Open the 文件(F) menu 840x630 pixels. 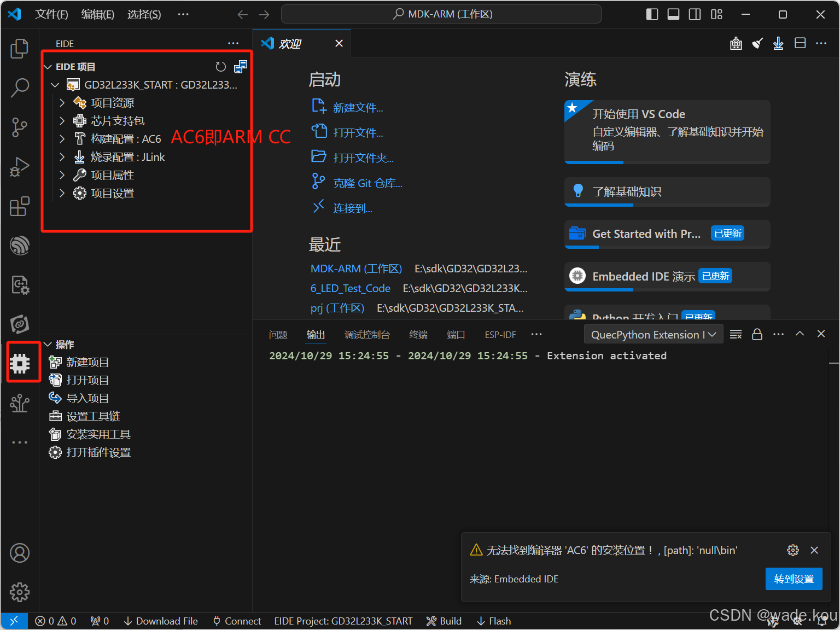coord(52,14)
